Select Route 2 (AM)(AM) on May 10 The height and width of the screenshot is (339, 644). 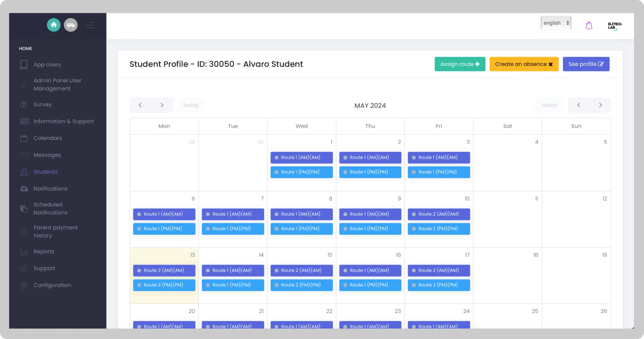pyautogui.click(x=439, y=214)
